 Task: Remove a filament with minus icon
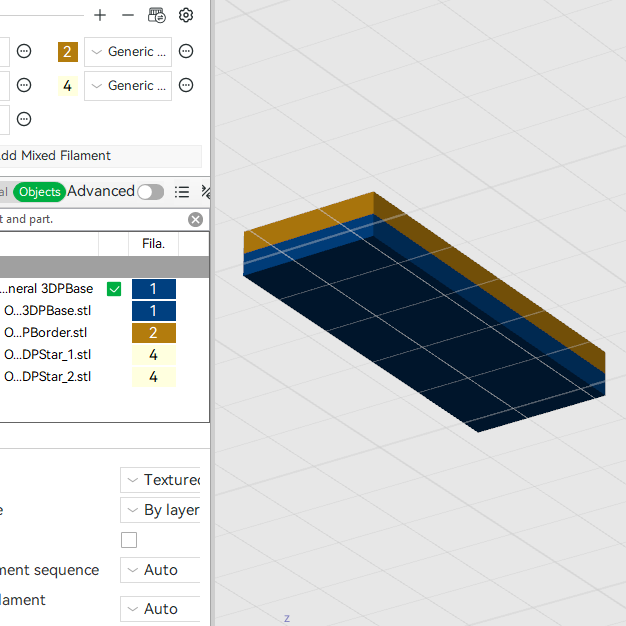(128, 16)
